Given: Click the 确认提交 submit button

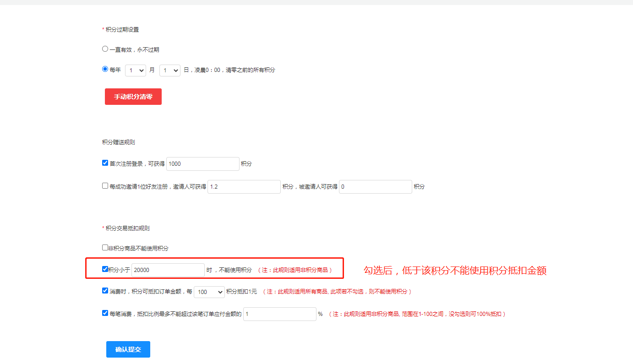Looking at the screenshot, I should point(128,349).
